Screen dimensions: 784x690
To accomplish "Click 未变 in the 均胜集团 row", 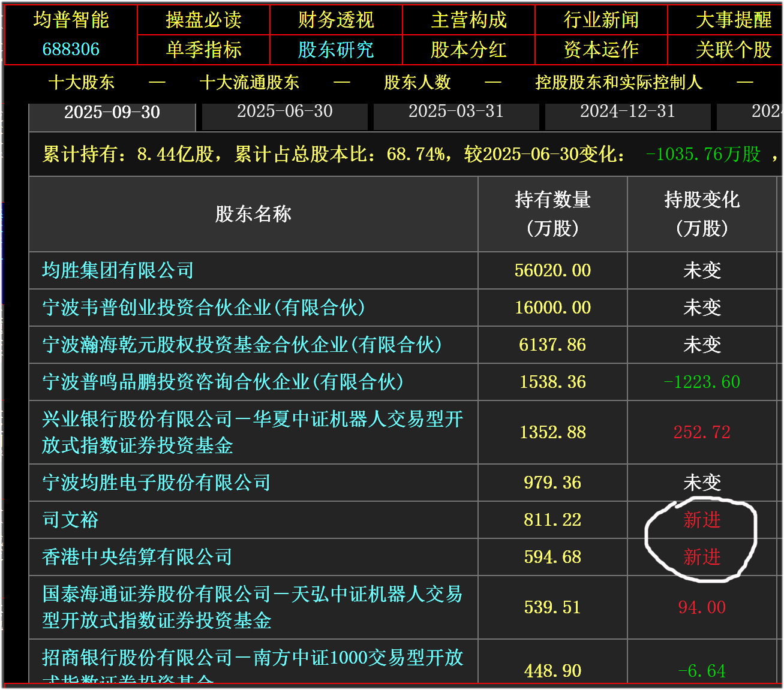I will tap(702, 270).
